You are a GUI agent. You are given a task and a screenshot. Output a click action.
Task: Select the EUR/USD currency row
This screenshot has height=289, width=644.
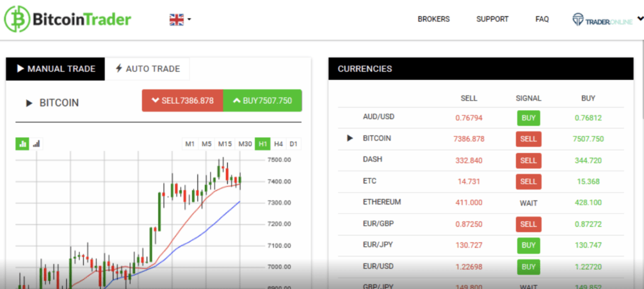pyautogui.click(x=481, y=267)
